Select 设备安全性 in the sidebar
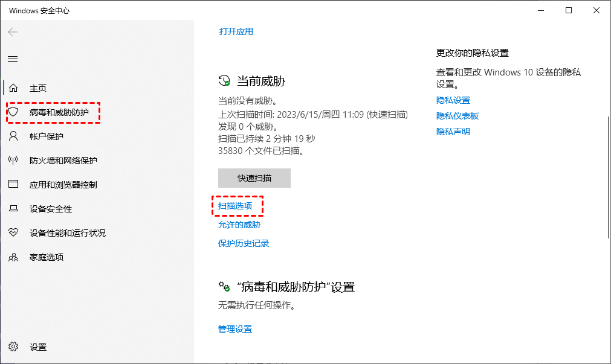Image resolution: width=611 pixels, height=364 pixels. (51, 209)
